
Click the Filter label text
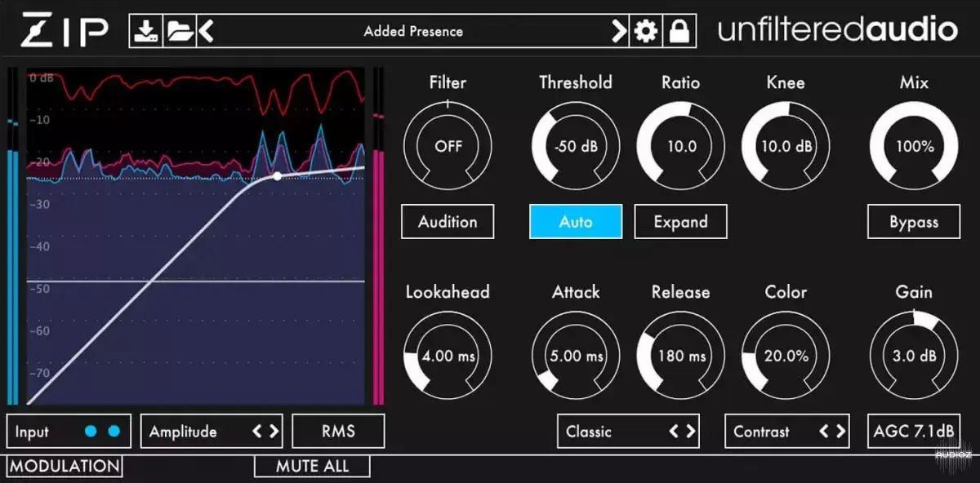448,82
